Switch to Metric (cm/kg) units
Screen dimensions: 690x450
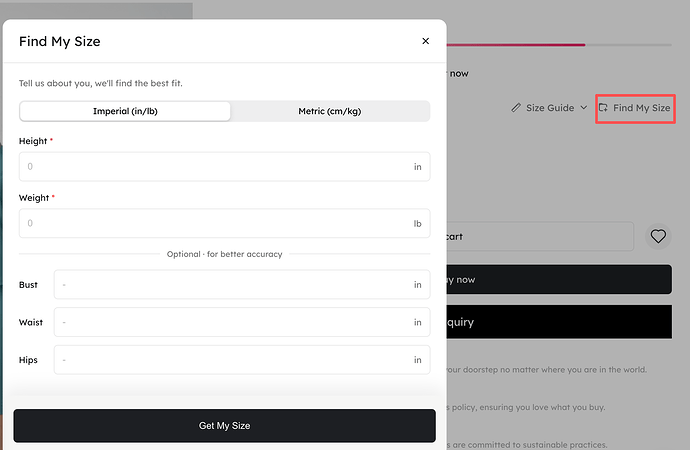(330, 111)
